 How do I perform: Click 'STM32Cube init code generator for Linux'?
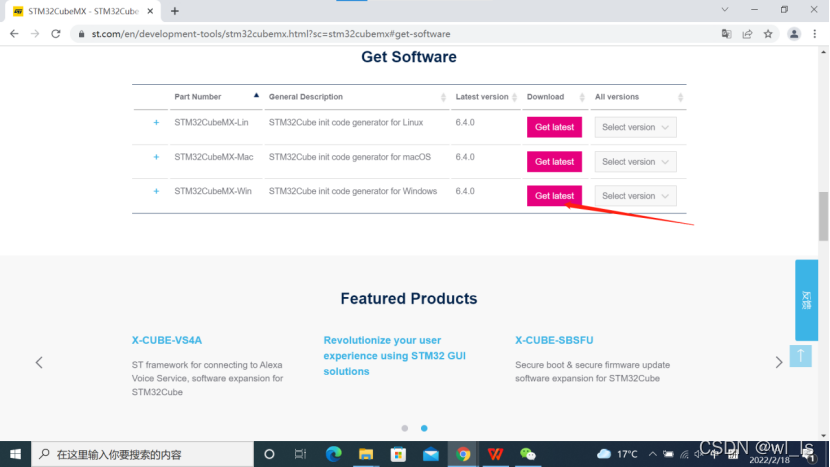click(346, 122)
